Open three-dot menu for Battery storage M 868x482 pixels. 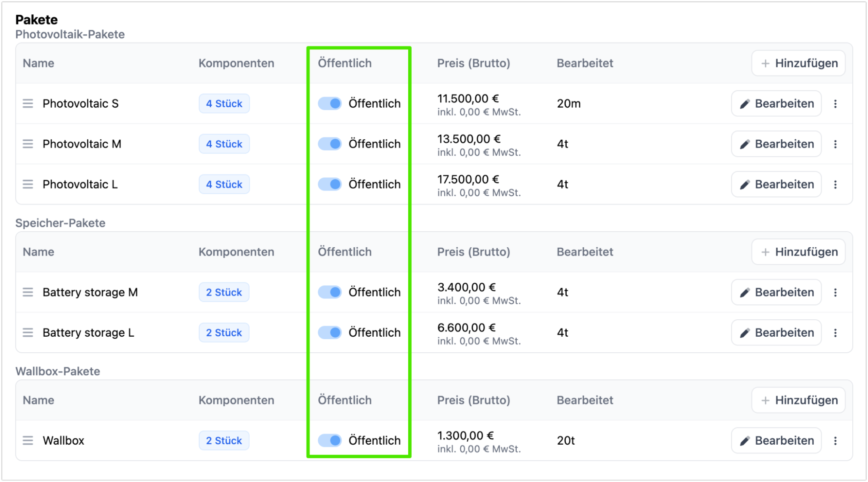coord(835,292)
